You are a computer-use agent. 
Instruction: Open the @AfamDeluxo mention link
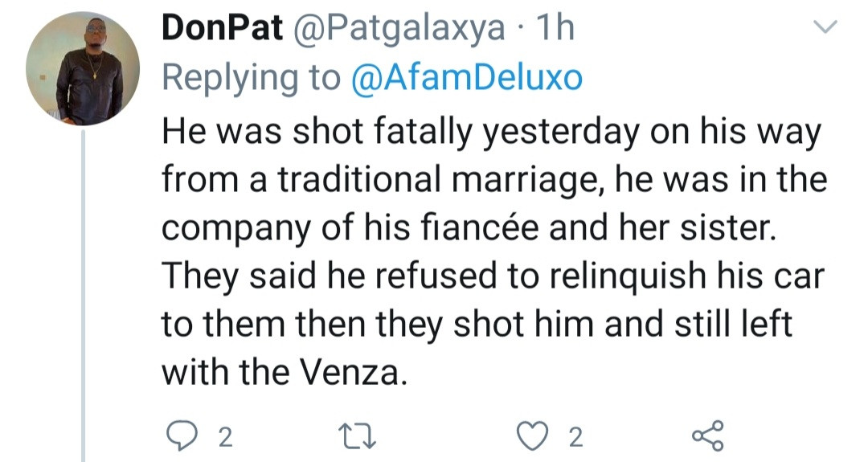tap(467, 78)
